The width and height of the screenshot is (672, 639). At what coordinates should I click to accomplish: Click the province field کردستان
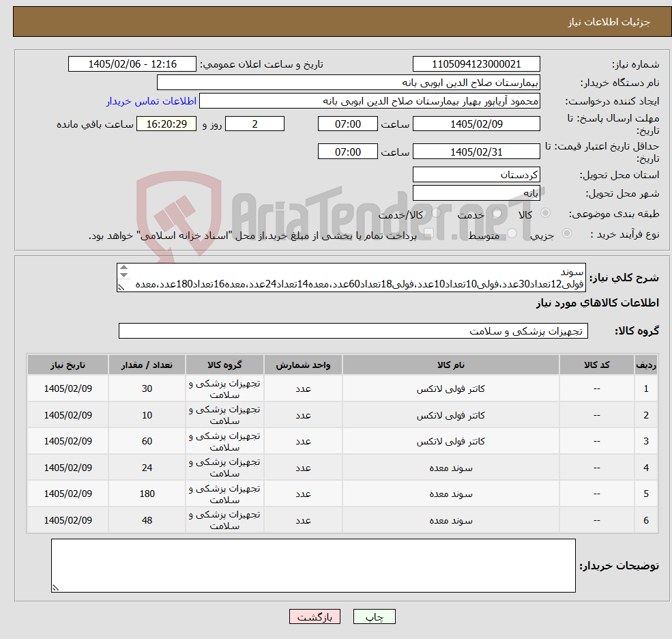[x=476, y=175]
